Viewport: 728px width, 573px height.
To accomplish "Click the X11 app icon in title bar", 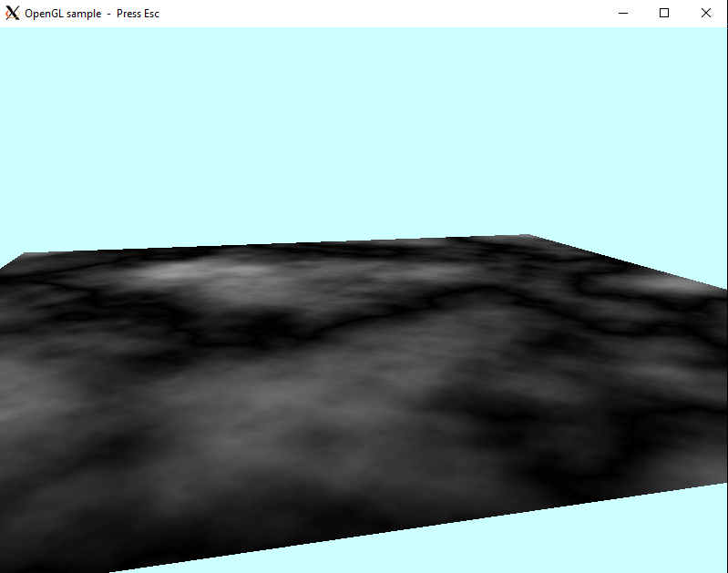I will (x=13, y=14).
